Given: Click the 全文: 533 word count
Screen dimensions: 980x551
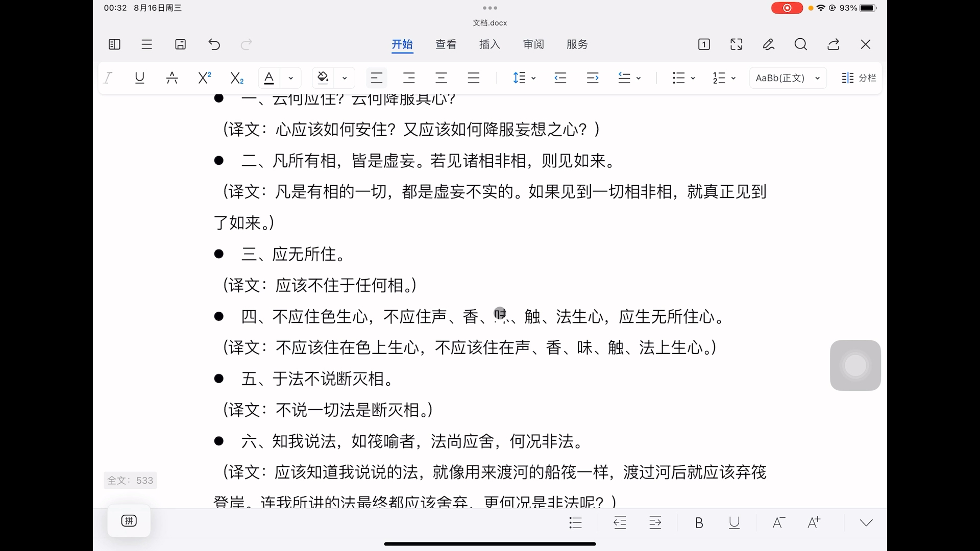Looking at the screenshot, I should [x=130, y=480].
